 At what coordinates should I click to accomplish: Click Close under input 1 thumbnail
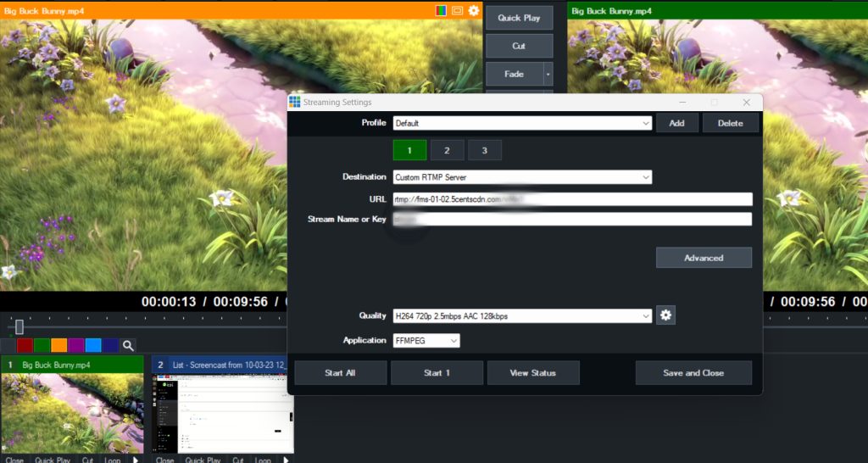tap(15, 460)
